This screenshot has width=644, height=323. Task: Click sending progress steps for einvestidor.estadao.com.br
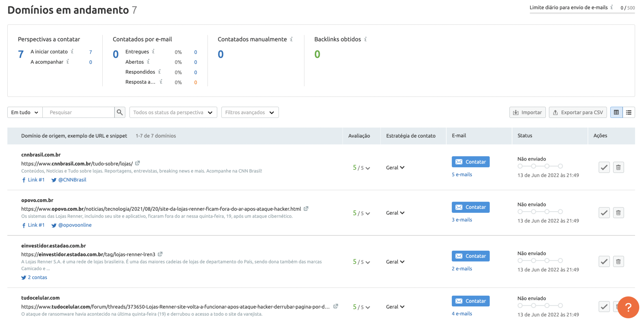pyautogui.click(x=540, y=261)
